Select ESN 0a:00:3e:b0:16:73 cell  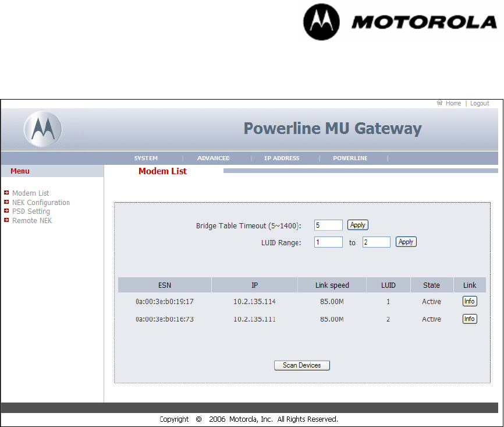(x=165, y=319)
